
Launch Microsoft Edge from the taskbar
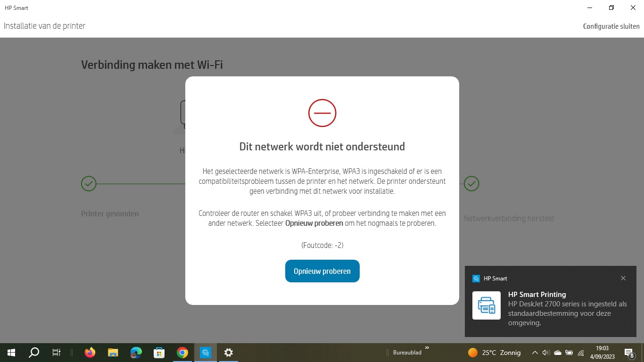pos(136,353)
